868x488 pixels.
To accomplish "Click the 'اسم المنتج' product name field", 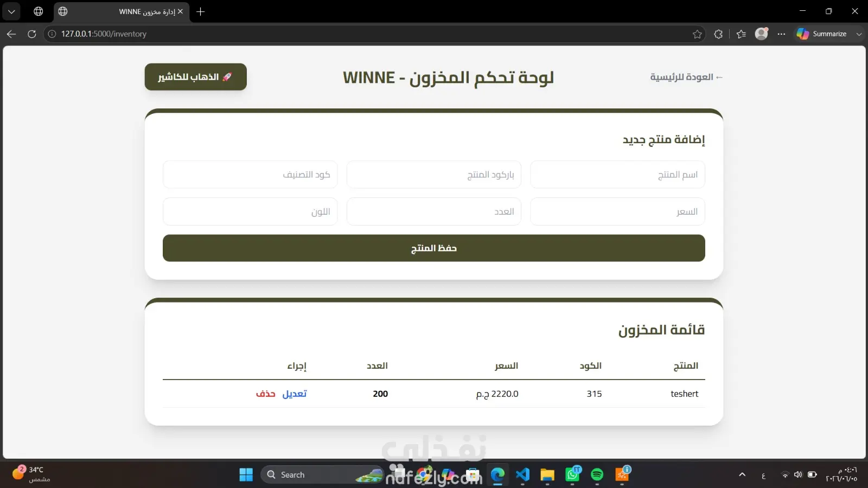I will [618, 175].
